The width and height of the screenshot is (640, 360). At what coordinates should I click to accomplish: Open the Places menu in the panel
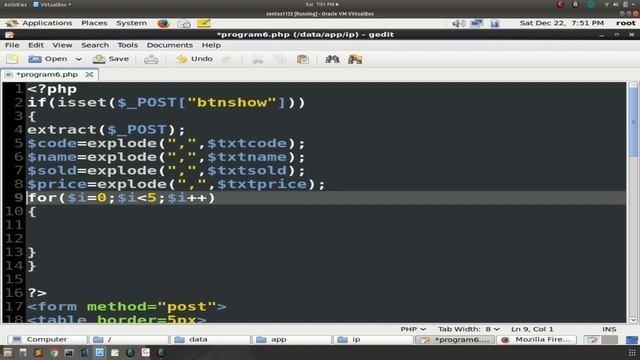point(94,23)
